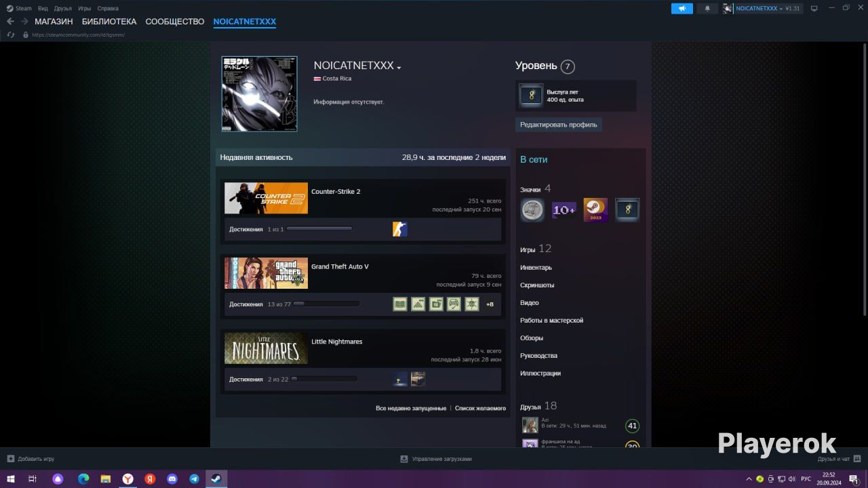Open the Игры menu
This screenshot has width=868, height=488.
pyautogui.click(x=85, y=8)
